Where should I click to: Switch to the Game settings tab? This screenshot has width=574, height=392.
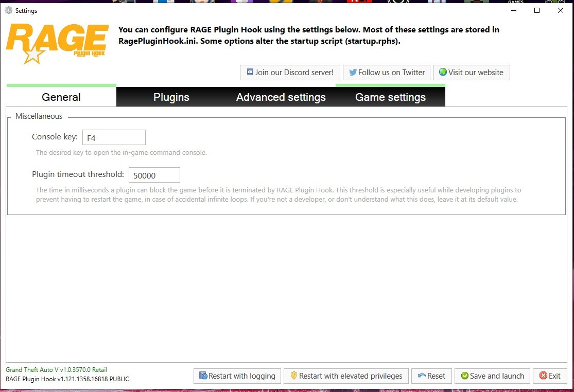click(390, 97)
